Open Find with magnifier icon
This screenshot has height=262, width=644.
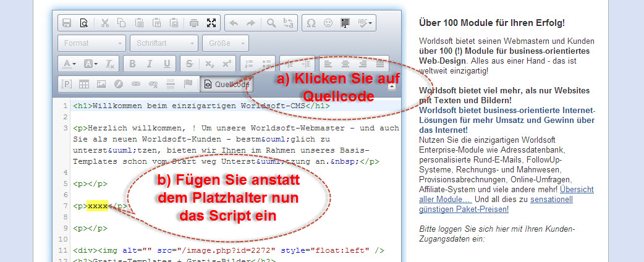[x=271, y=23]
